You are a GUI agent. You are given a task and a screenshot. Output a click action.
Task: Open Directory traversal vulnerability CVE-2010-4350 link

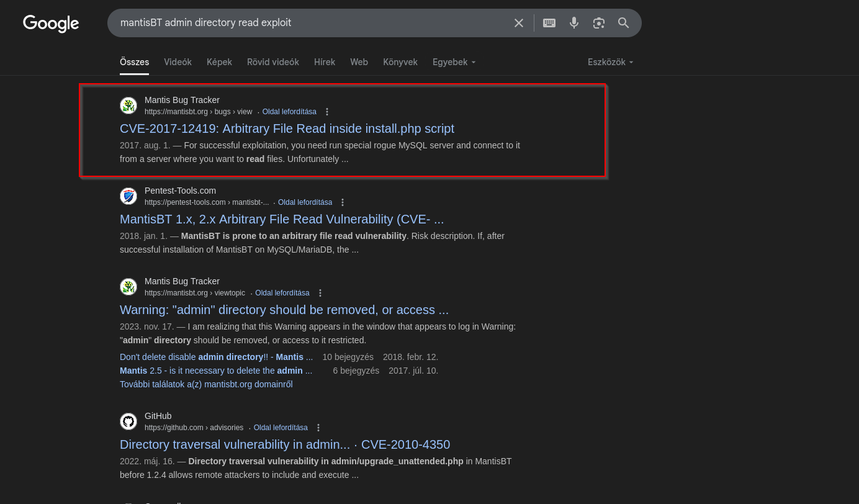[x=285, y=444]
